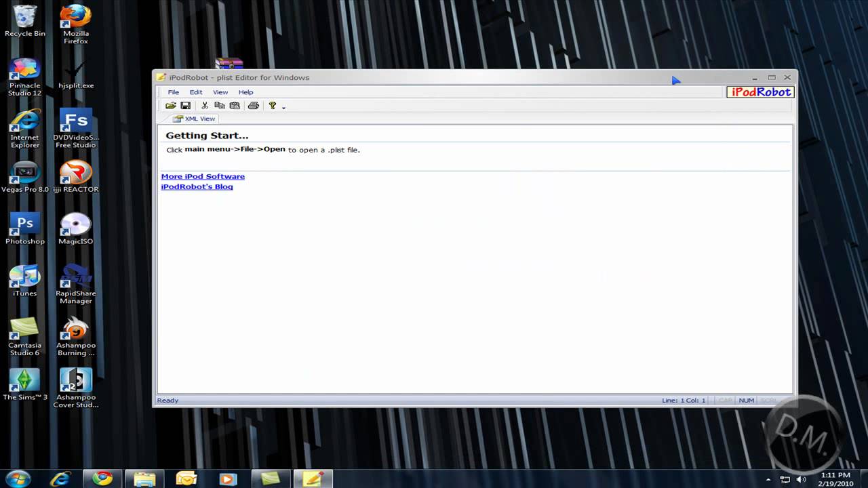Select the Ashampoo Cover Studio desktop icon
The height and width of the screenshot is (488, 868).
(x=76, y=388)
